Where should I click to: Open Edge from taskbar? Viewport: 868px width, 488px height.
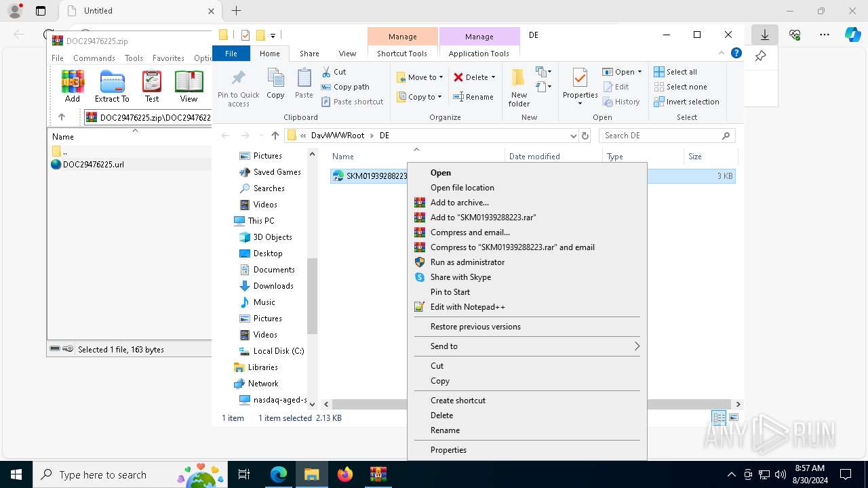point(279,474)
